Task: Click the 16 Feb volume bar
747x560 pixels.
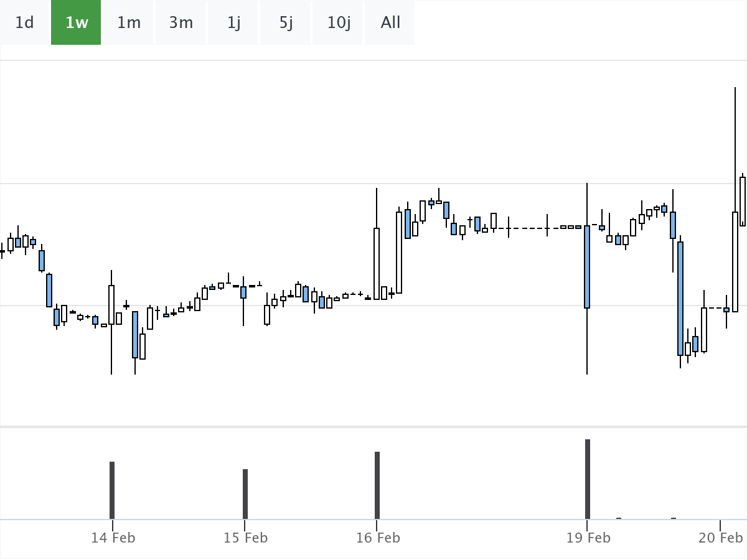Action: pos(377,485)
